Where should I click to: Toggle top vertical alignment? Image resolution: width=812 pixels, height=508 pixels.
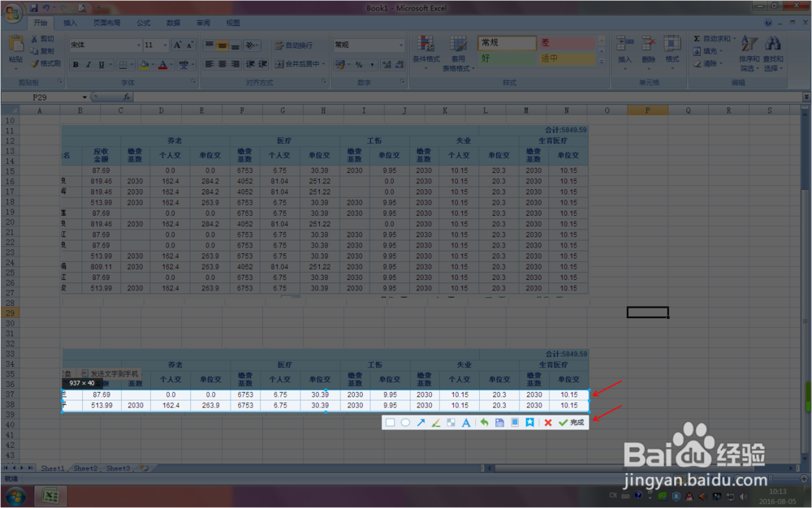click(x=209, y=45)
